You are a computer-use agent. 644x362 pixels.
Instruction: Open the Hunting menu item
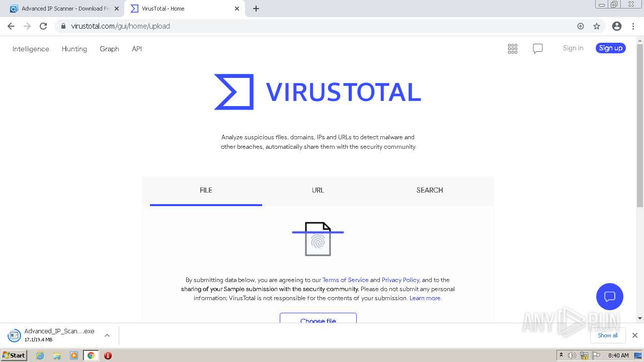74,49
